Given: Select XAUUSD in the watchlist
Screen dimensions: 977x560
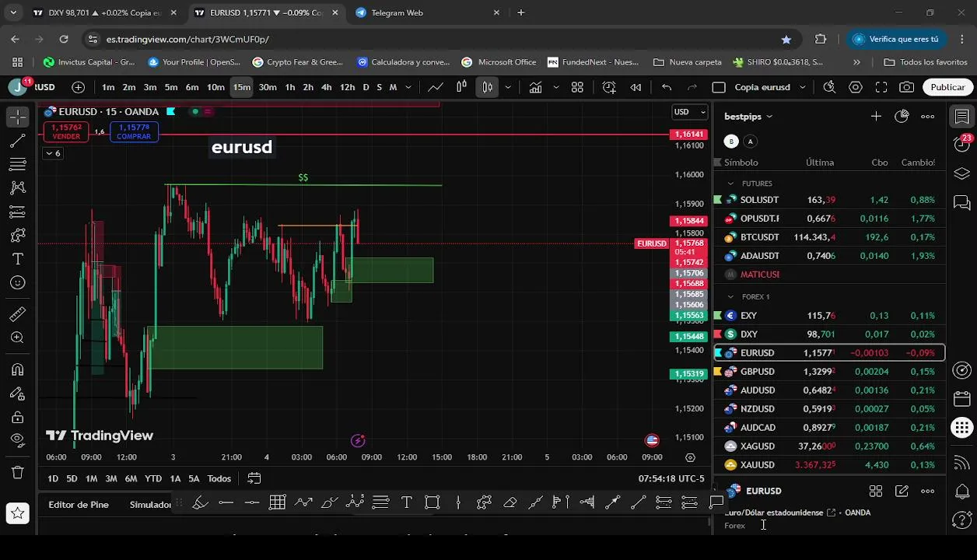Looking at the screenshot, I should 830,465.
